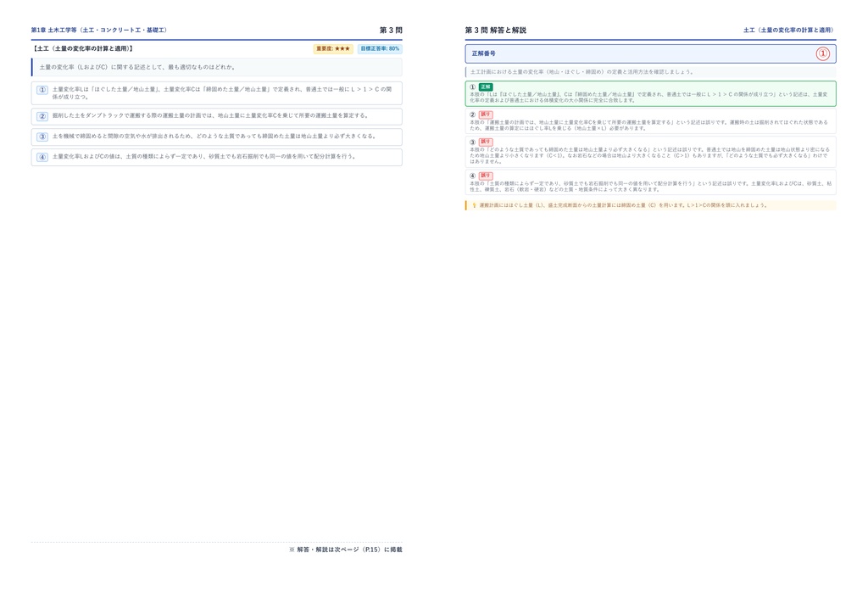Click the bracketed title 【土工（土量の変化率の計算と適用）】
The image size is (868, 614).
point(83,48)
